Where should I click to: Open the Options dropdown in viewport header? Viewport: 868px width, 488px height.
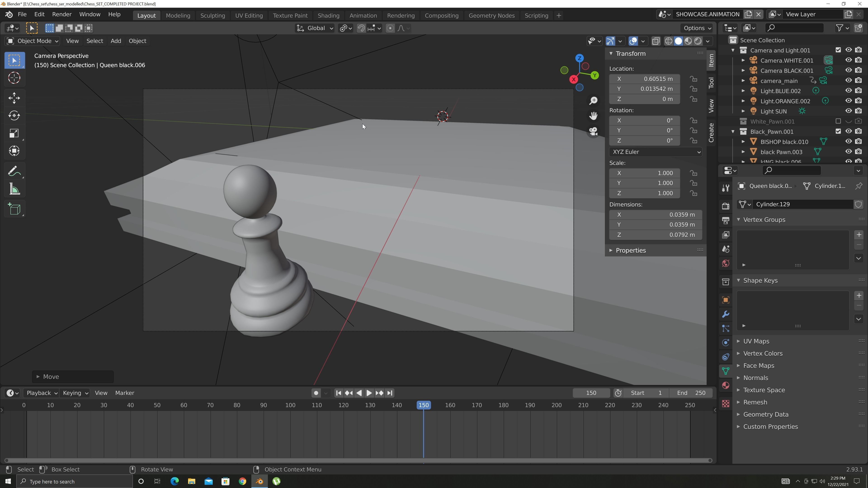[x=697, y=28]
